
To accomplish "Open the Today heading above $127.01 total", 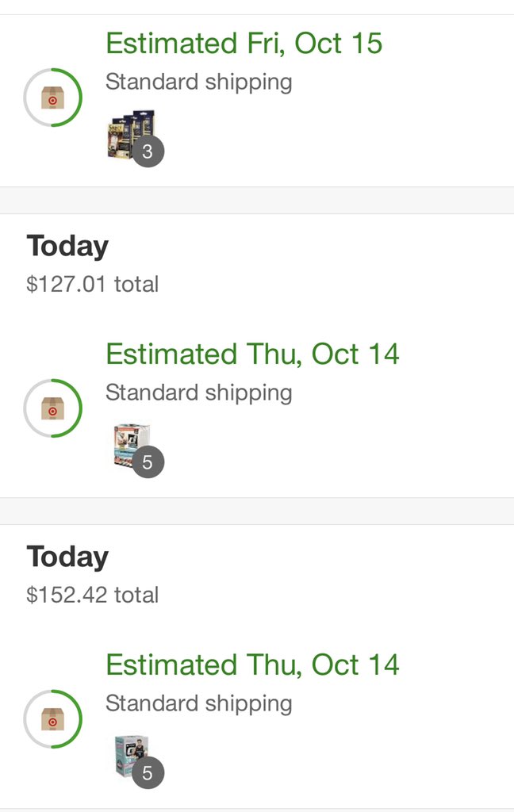I will click(x=67, y=246).
